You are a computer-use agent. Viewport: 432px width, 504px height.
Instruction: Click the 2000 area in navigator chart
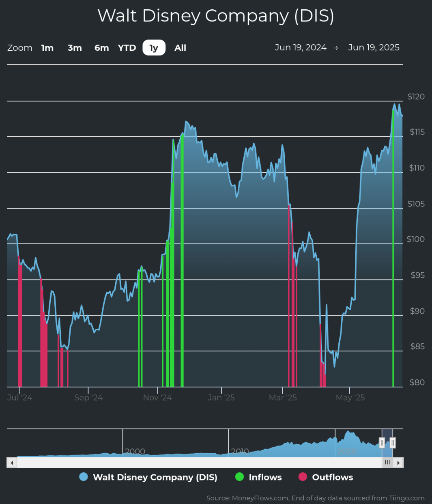coord(135,451)
